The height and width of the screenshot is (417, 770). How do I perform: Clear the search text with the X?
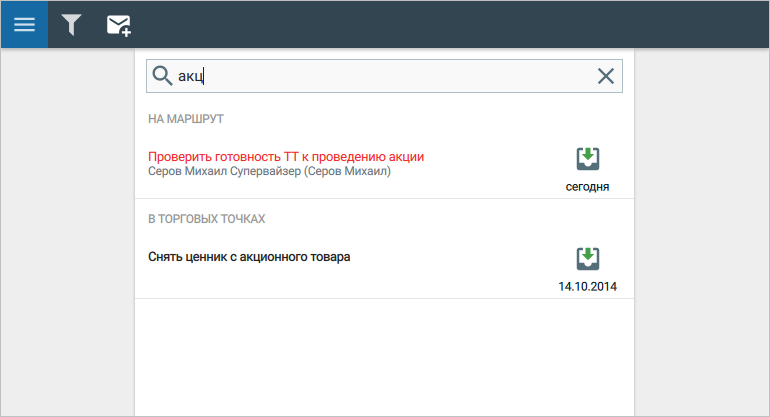point(605,76)
